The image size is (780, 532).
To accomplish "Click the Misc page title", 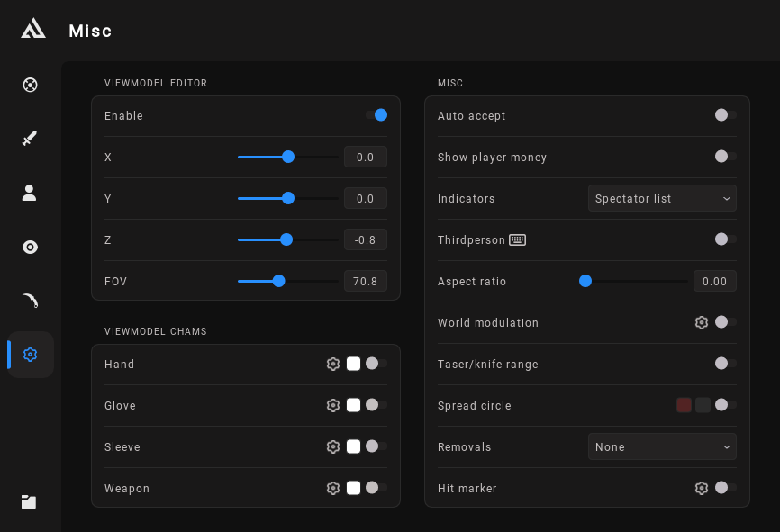I will 90,31.
